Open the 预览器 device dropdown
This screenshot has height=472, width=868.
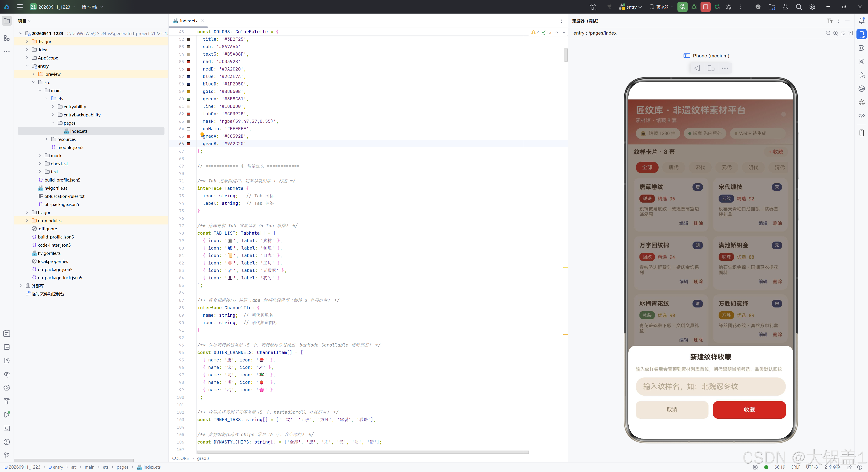pyautogui.click(x=661, y=7)
